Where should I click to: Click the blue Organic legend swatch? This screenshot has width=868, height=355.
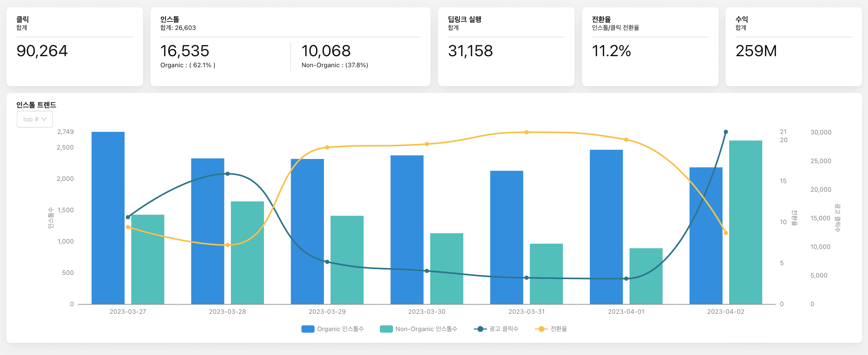click(308, 329)
